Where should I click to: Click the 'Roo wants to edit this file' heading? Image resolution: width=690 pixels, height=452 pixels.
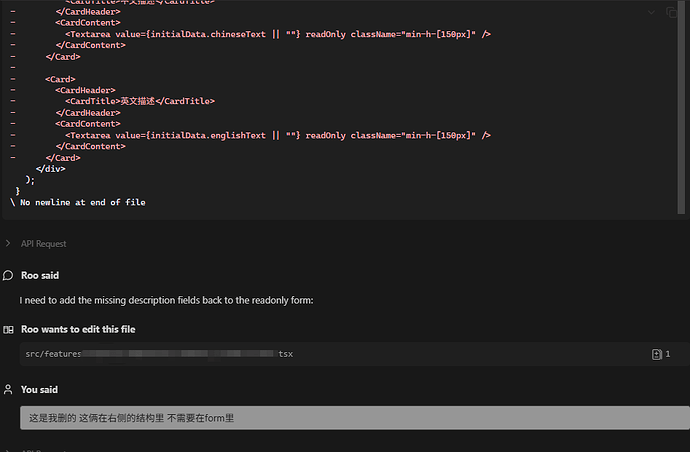point(78,329)
